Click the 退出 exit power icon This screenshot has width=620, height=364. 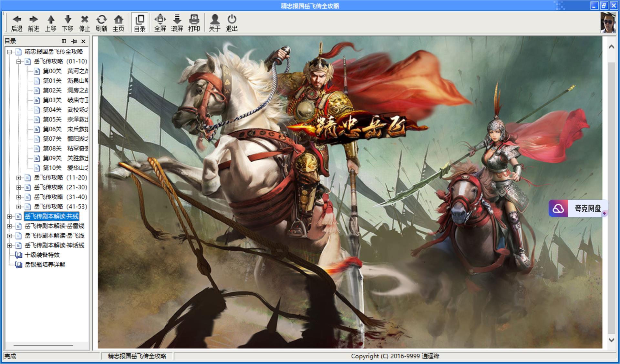[232, 19]
